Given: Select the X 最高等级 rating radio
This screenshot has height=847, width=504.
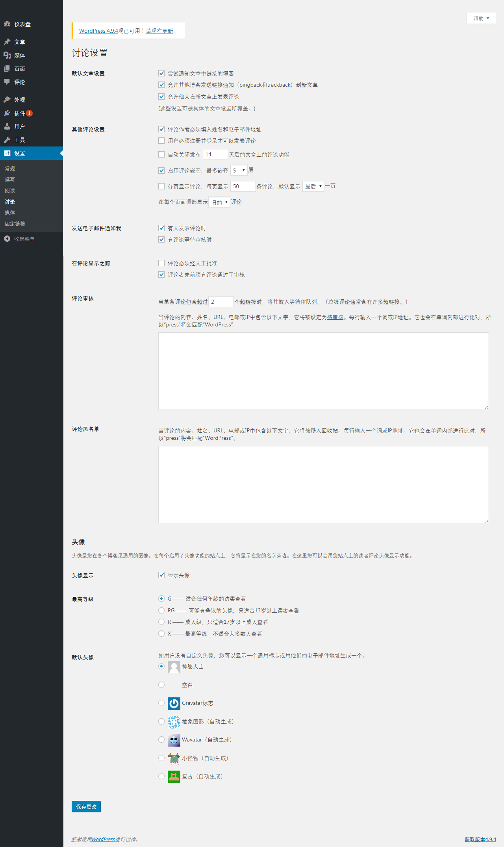Looking at the screenshot, I should point(161,634).
